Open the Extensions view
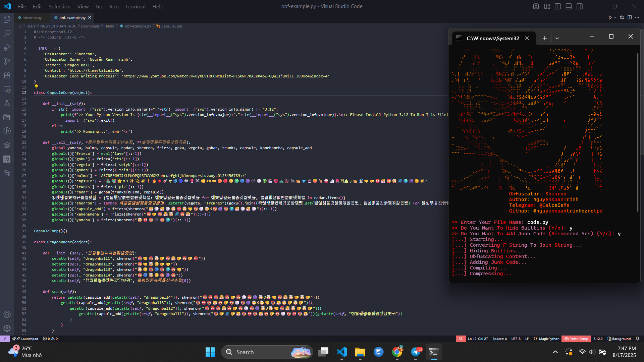Screen dimensions: 644x362 point(7,75)
